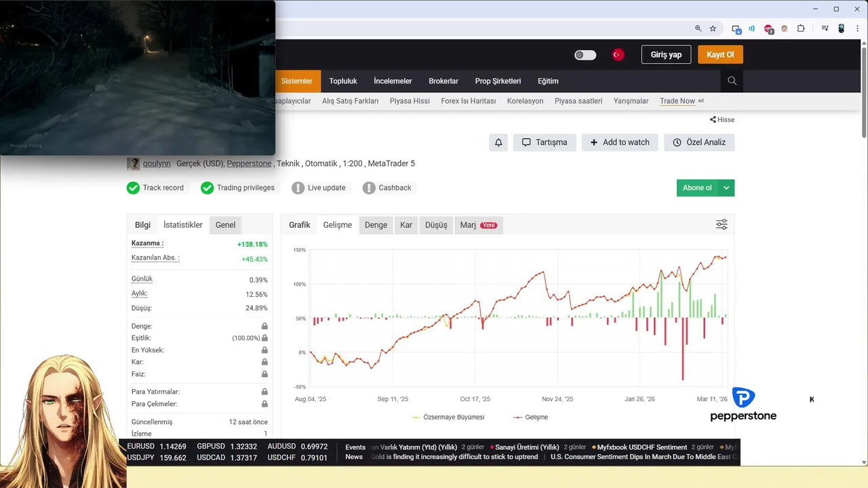Open the Chrome three-dot menu
This screenshot has height=488, width=868.
(x=857, y=28)
